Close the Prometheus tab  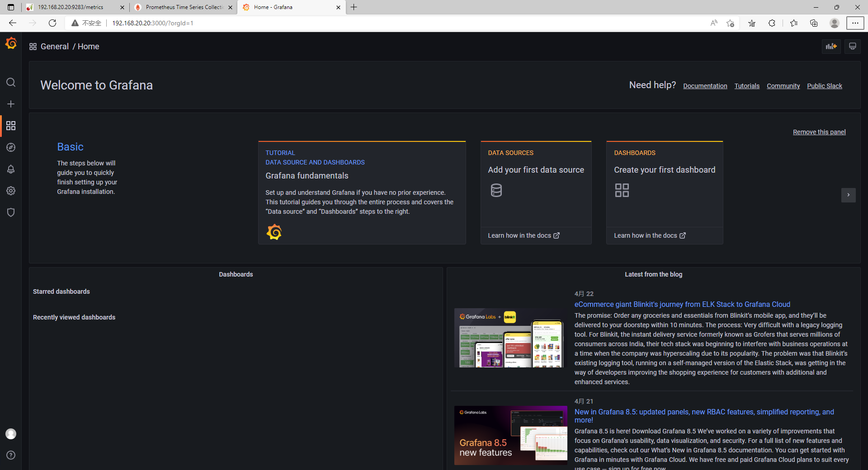point(231,7)
